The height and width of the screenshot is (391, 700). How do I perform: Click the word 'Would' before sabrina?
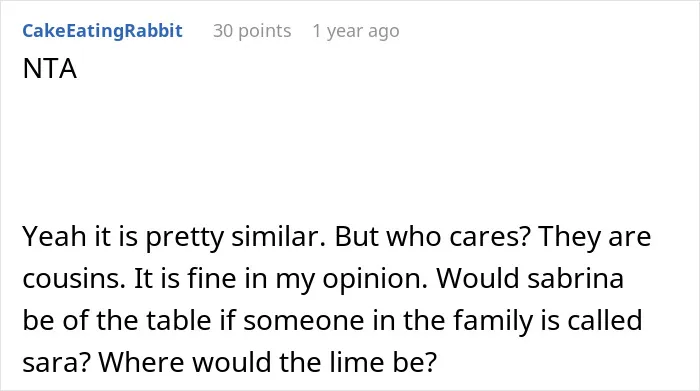(478, 279)
